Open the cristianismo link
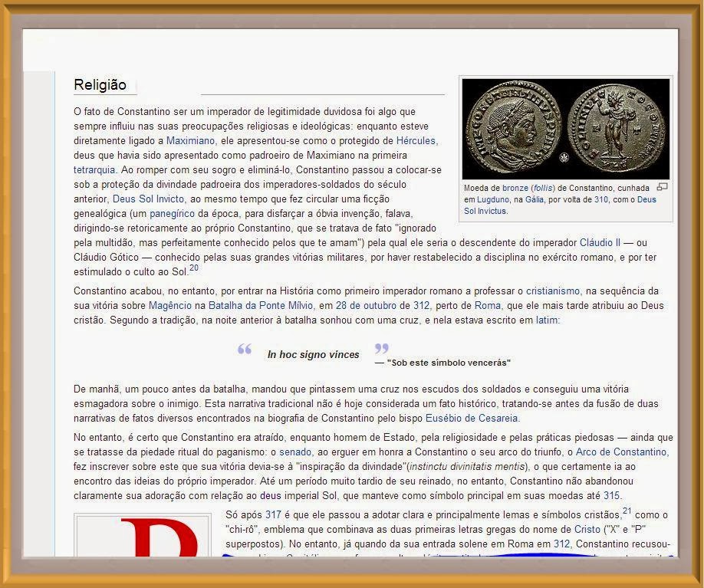Screen dimensions: 704x588 tap(553, 291)
